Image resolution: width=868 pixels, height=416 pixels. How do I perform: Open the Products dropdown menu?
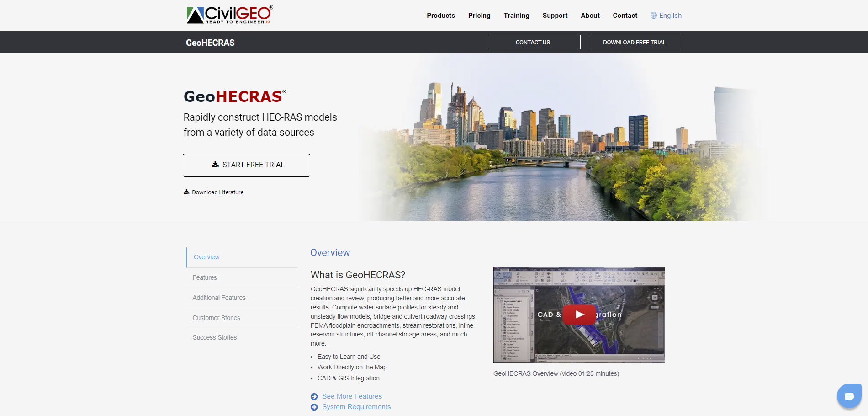tap(440, 15)
